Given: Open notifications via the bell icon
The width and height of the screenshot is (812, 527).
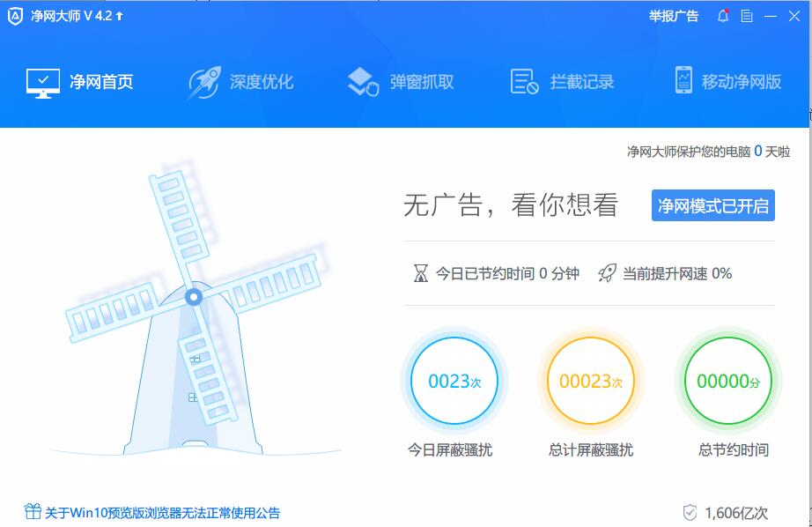Looking at the screenshot, I should 723,16.
